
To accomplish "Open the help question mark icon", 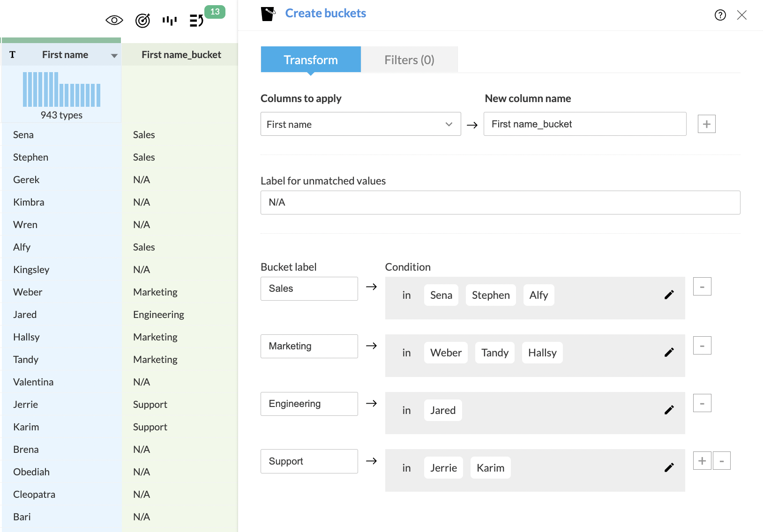I will (720, 15).
